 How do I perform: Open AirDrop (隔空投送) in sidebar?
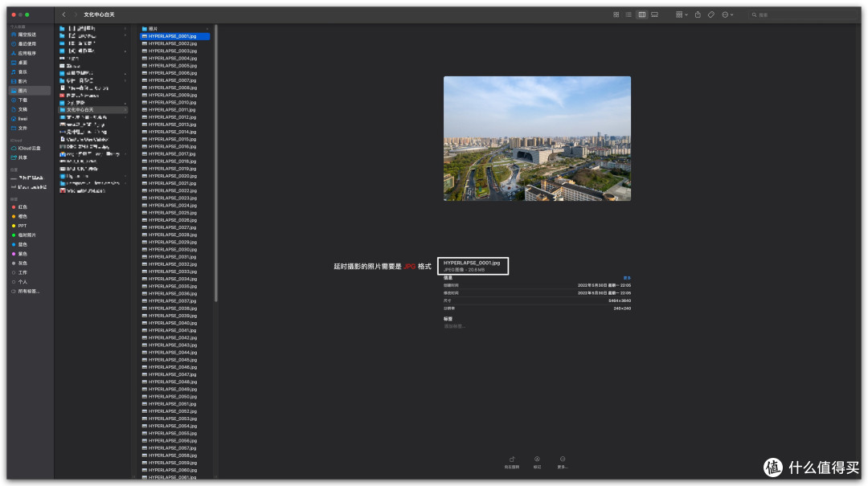click(27, 35)
